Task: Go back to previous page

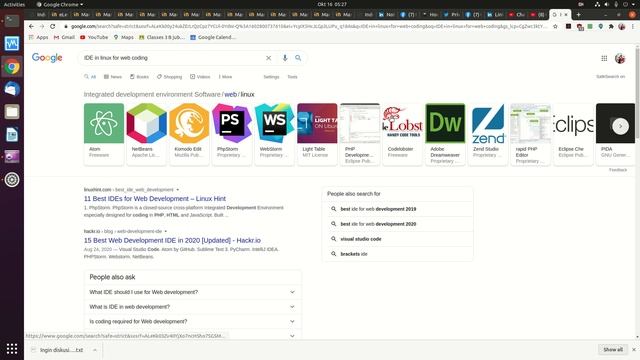Action: pyautogui.click(x=31, y=26)
